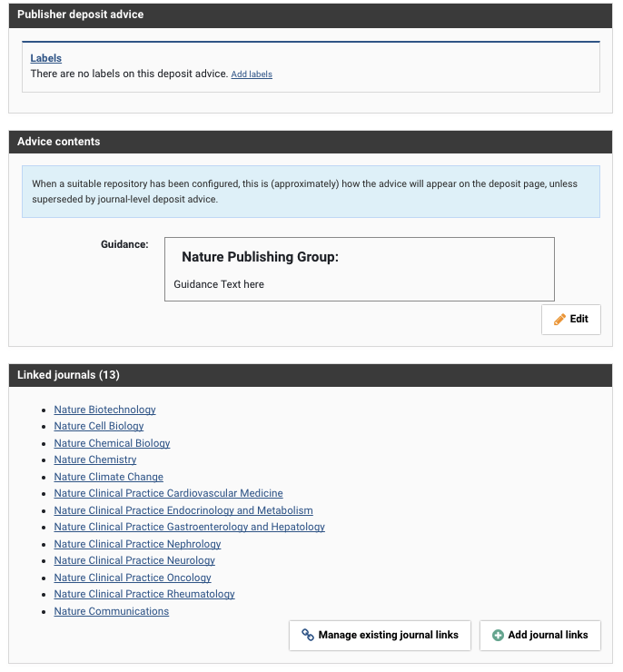Visit Nature Clinical Practice Oncology link
The width and height of the screenshot is (623, 672).
133,578
